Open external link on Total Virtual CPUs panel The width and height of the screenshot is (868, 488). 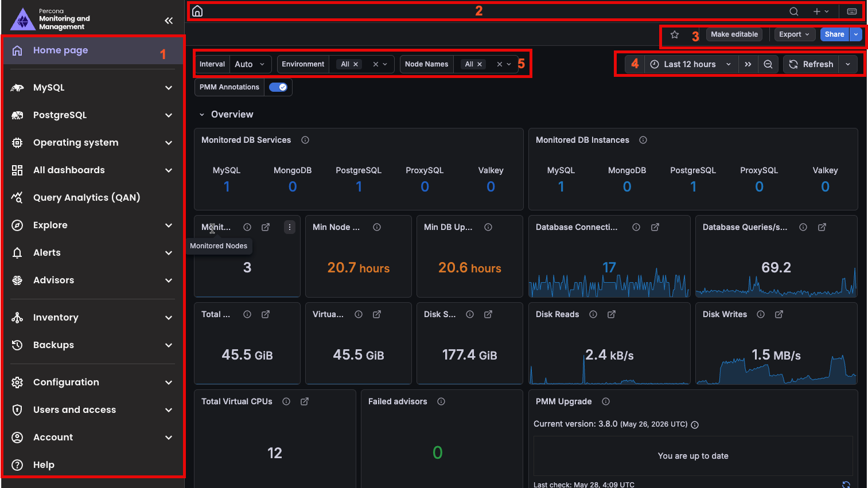(305, 401)
